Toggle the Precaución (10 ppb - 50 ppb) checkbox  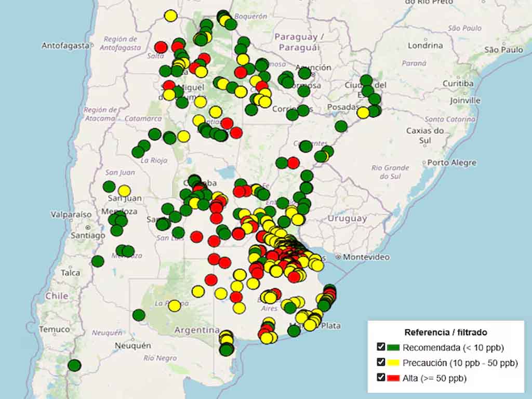click(381, 363)
